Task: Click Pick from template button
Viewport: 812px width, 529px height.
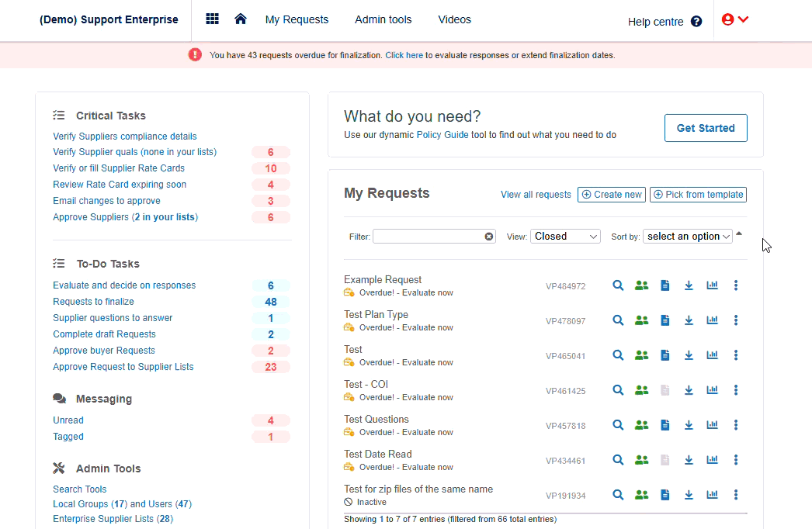Action: pos(698,195)
